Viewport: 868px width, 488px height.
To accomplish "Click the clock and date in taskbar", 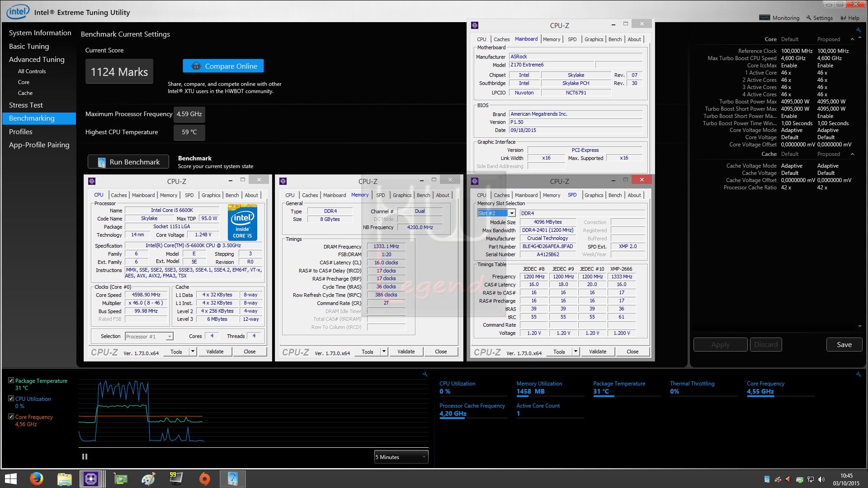I will point(846,479).
